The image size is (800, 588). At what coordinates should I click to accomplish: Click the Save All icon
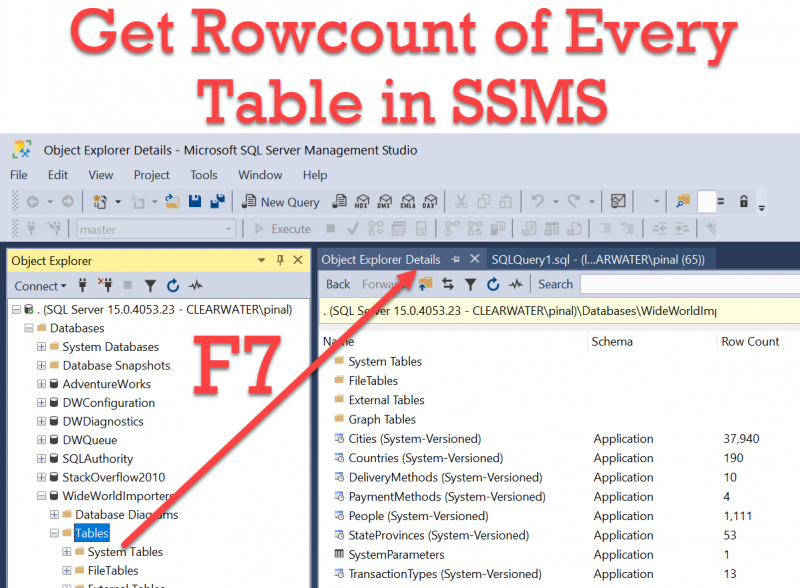(218, 202)
